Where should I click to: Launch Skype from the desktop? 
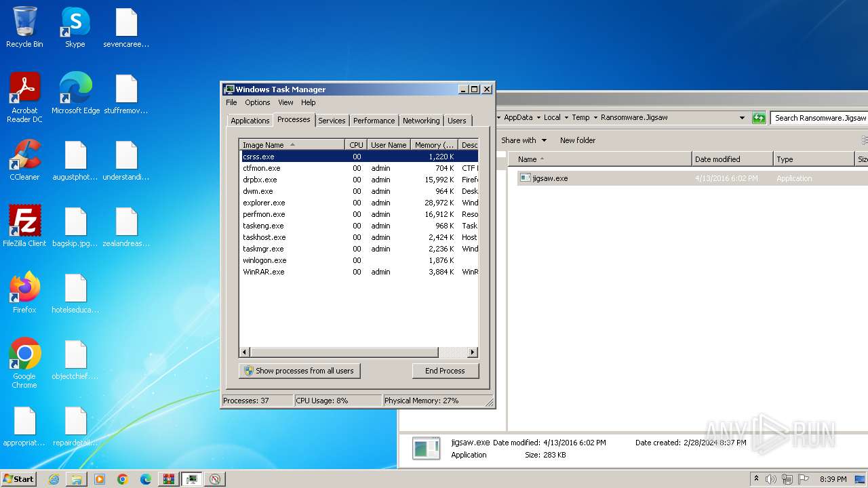tap(75, 27)
